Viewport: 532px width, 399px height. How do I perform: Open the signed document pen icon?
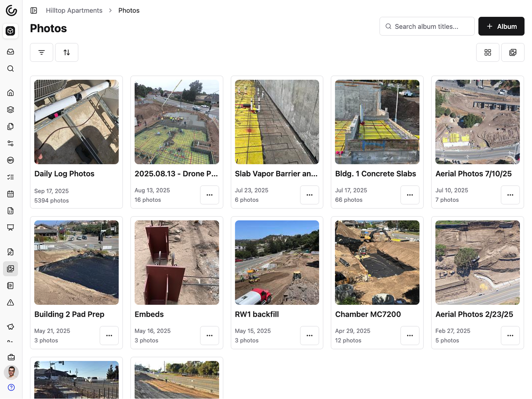coord(10,252)
